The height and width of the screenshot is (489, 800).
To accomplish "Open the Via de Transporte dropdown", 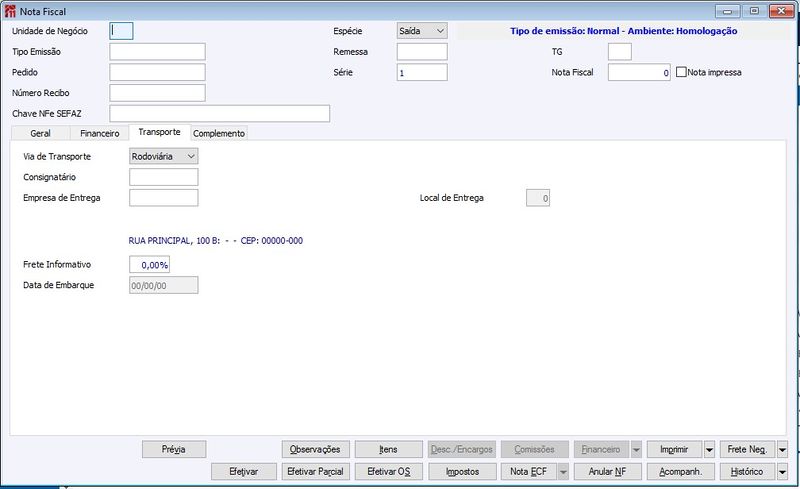I will [163, 156].
